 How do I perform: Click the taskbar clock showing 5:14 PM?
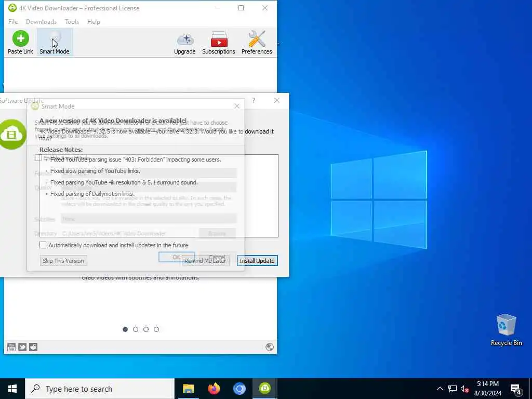[x=487, y=389]
